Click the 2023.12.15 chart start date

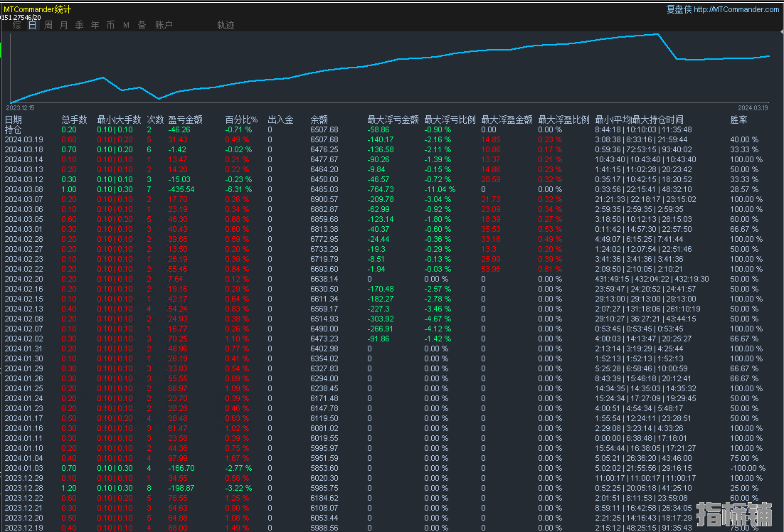(x=21, y=108)
